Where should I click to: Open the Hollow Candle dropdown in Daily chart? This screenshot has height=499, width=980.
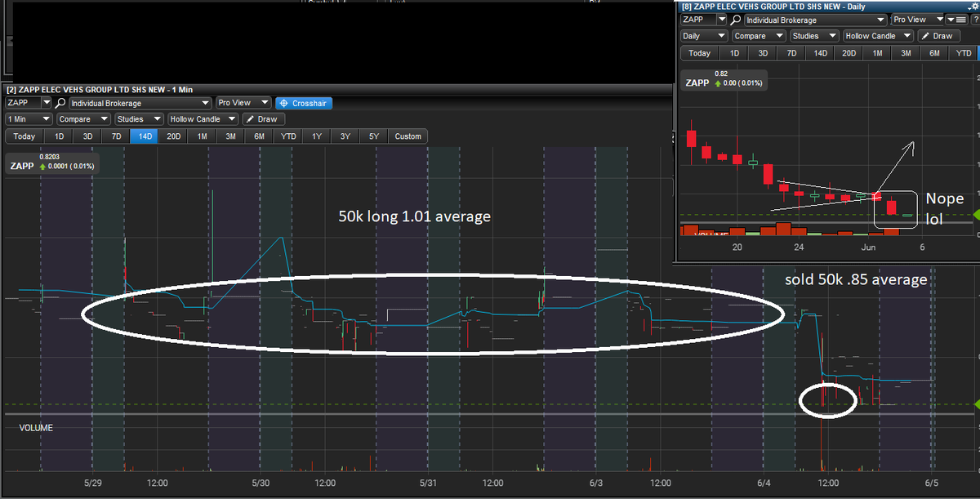(x=878, y=36)
